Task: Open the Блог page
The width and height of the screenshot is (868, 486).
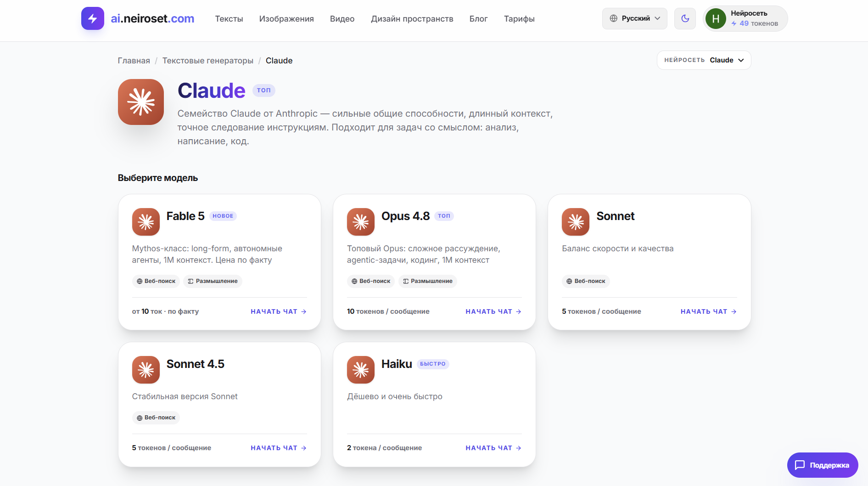Action: pos(478,19)
